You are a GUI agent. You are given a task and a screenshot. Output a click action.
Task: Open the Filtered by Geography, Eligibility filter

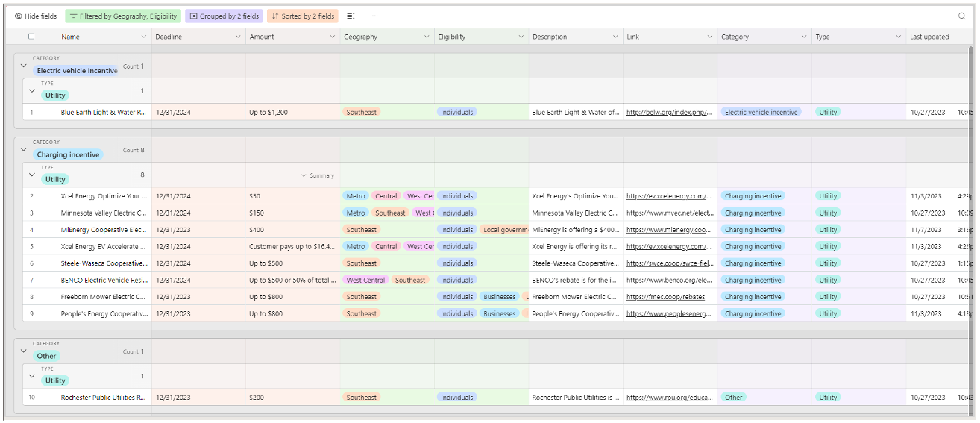coord(123,16)
